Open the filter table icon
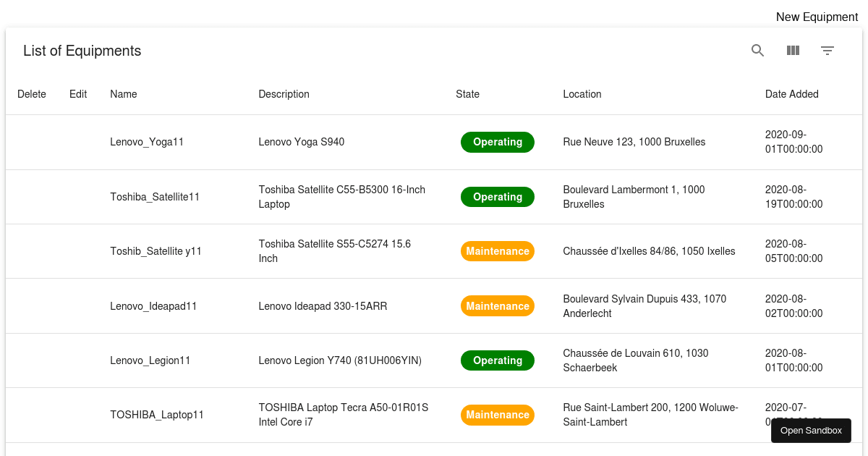Viewport: 868px width, 456px height. (827, 51)
